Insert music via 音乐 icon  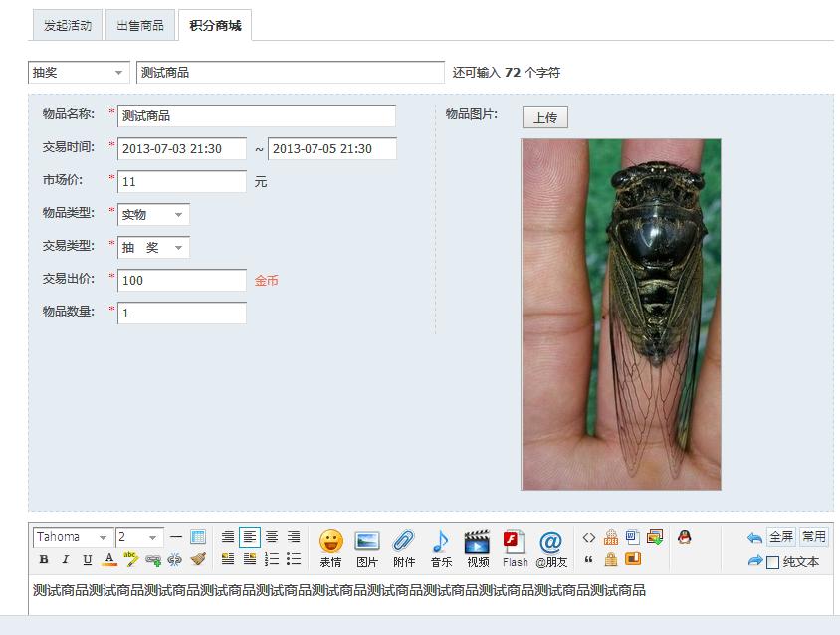tap(441, 548)
